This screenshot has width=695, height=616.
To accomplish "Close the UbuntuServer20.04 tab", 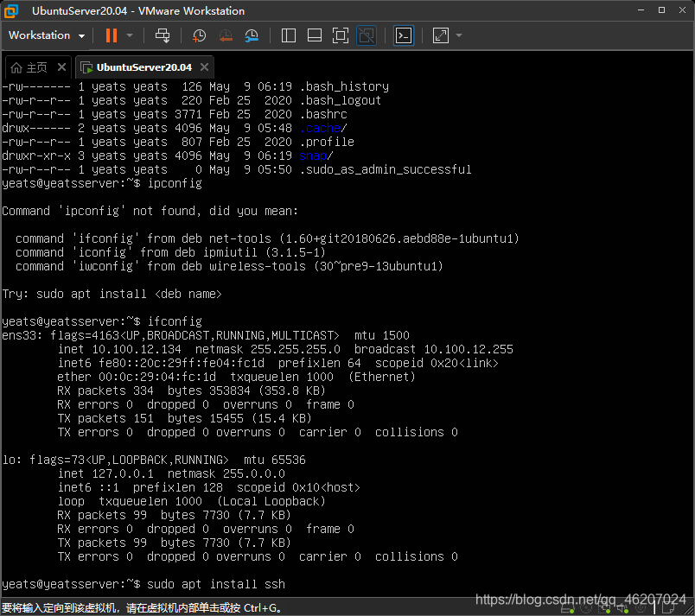I will 204,67.
